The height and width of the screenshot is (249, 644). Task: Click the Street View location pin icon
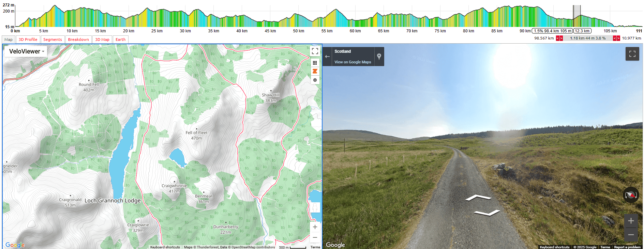379,57
